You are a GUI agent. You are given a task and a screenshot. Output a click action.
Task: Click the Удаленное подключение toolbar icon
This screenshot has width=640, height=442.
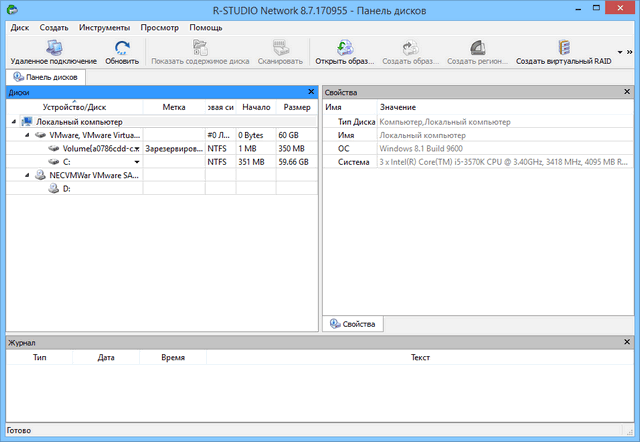52,47
